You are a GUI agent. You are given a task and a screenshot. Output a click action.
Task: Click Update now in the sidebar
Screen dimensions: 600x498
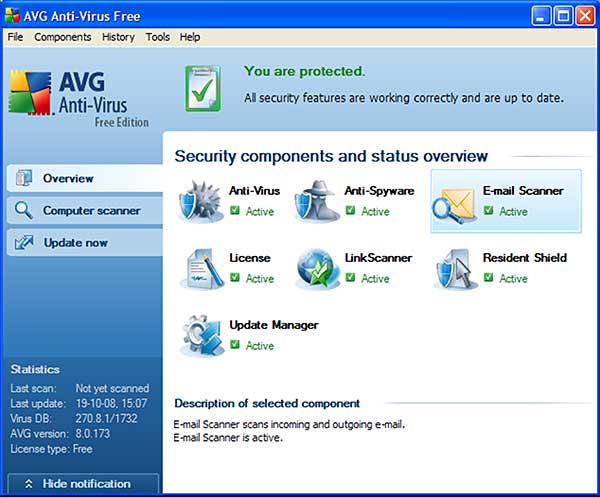(x=75, y=243)
